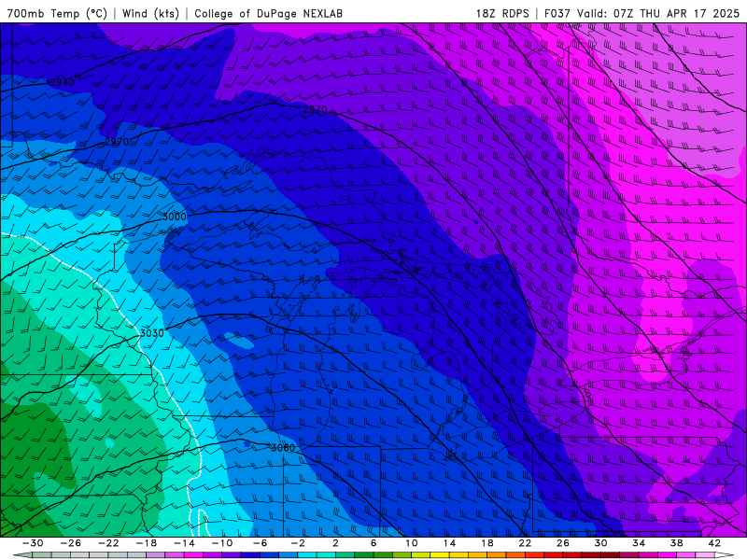Select the 30 legend scale label
The height and width of the screenshot is (560, 747).
(x=600, y=543)
